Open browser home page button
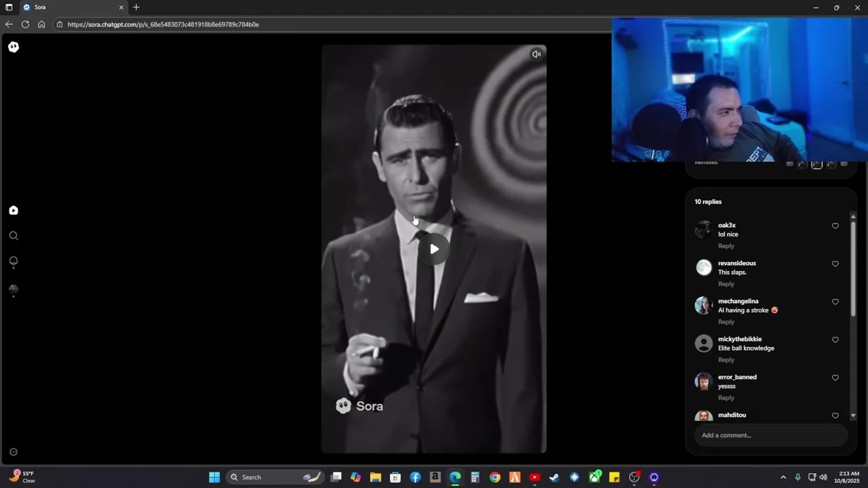 coord(41,24)
